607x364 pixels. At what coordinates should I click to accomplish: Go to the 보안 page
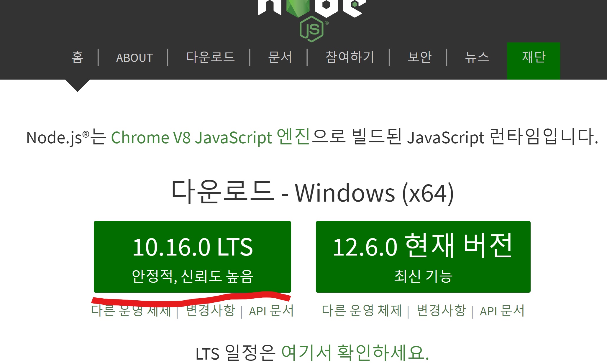point(419,57)
